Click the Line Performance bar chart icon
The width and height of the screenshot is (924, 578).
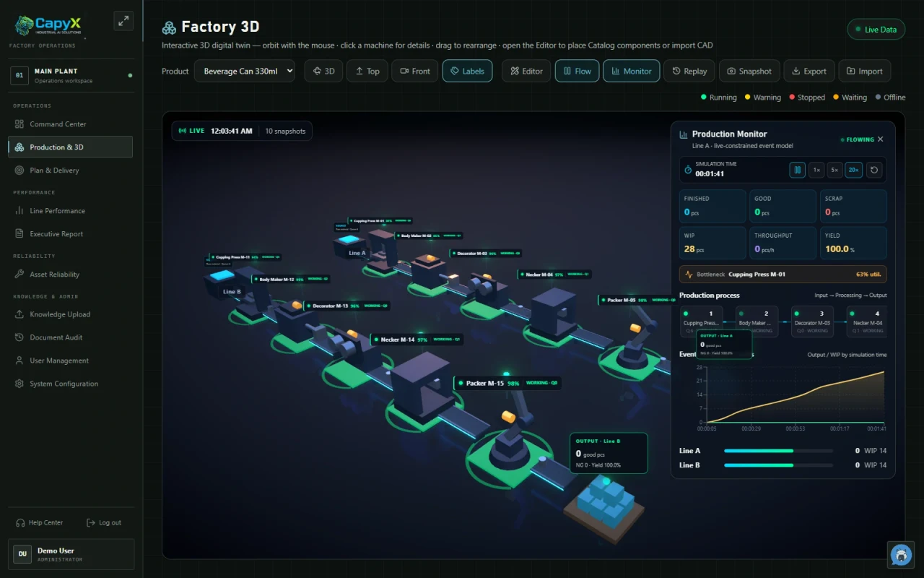click(x=19, y=211)
